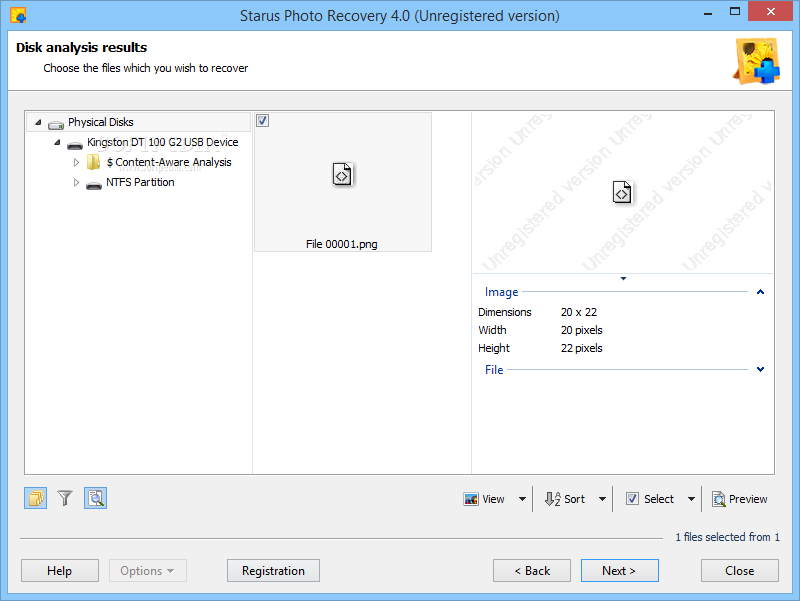Screen dimensions: 800x601
Task: Open the filter funnel icon
Action: coord(65,498)
